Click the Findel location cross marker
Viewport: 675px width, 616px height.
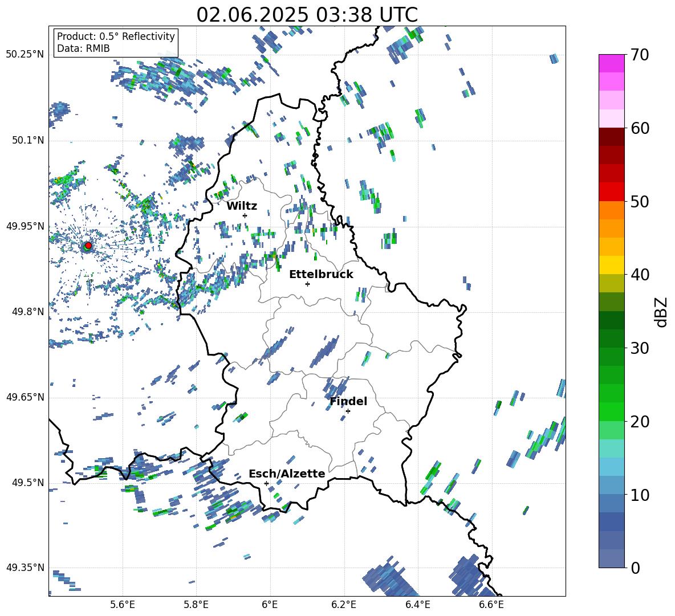(x=348, y=411)
